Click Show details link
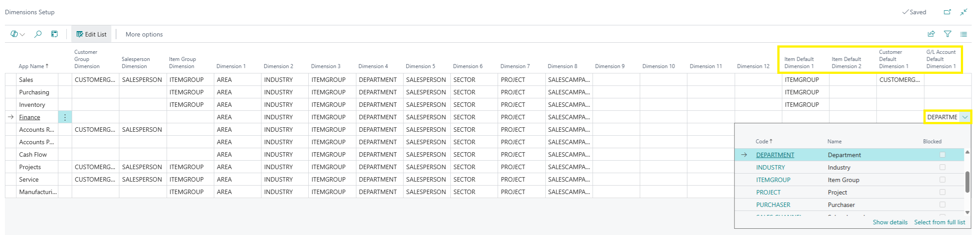980x235 pixels. click(890, 222)
